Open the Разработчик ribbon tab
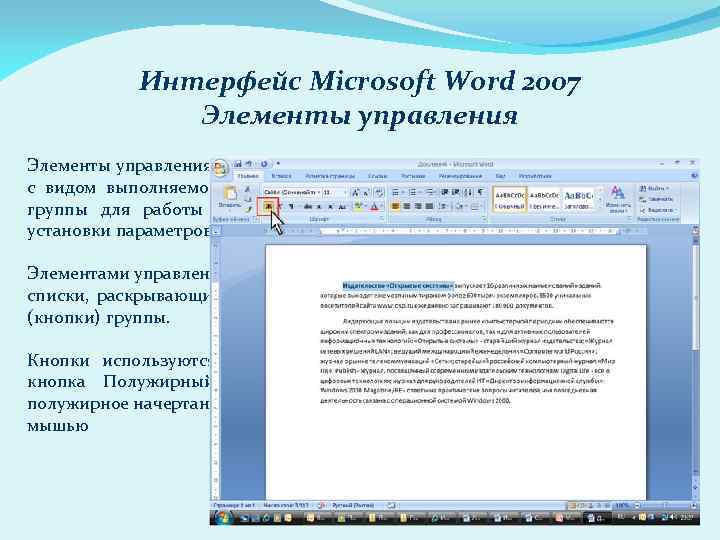 click(x=535, y=176)
